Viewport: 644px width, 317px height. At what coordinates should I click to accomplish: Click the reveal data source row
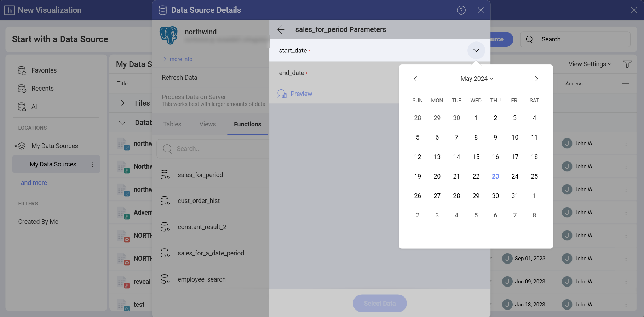pos(131,282)
